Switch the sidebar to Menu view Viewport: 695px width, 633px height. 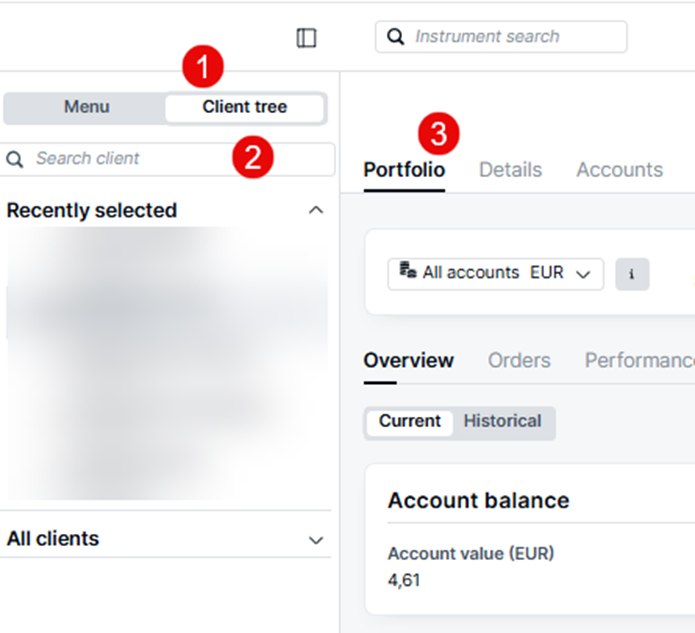pyautogui.click(x=86, y=107)
